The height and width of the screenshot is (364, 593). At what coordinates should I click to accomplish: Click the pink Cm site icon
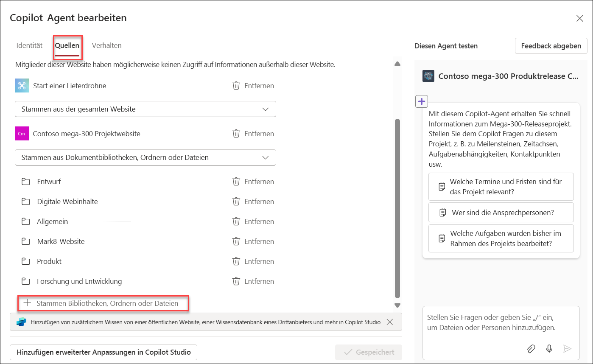click(22, 134)
